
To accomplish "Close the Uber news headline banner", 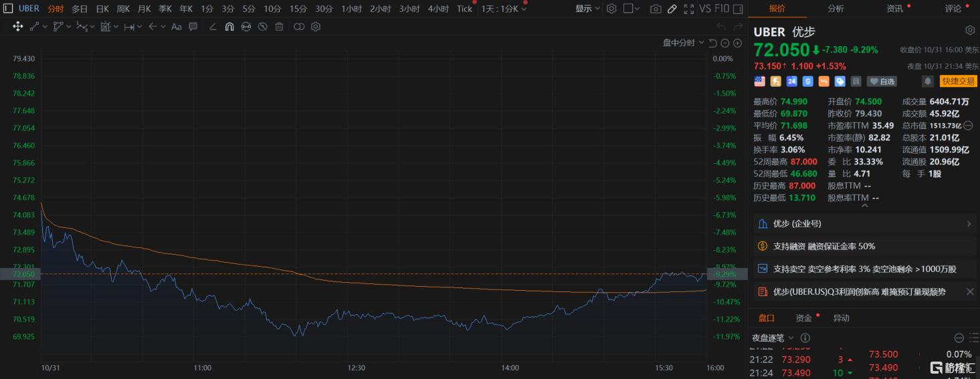I will pos(970,292).
